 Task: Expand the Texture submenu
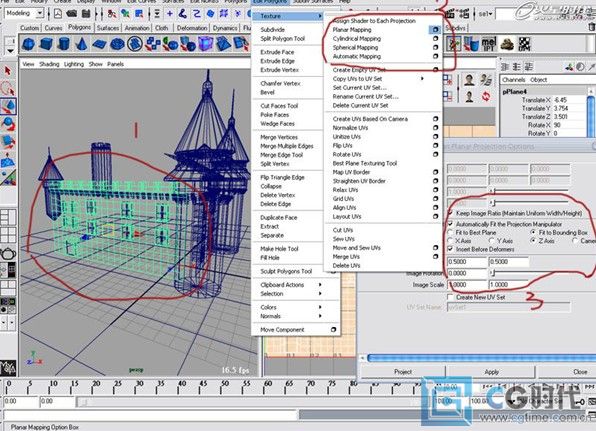(287, 16)
